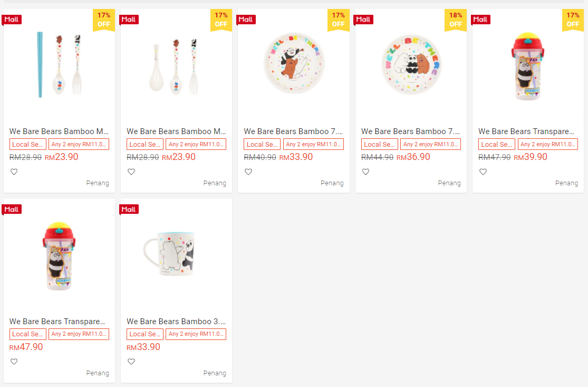Heart the RM39.90 water bottle

click(x=483, y=172)
